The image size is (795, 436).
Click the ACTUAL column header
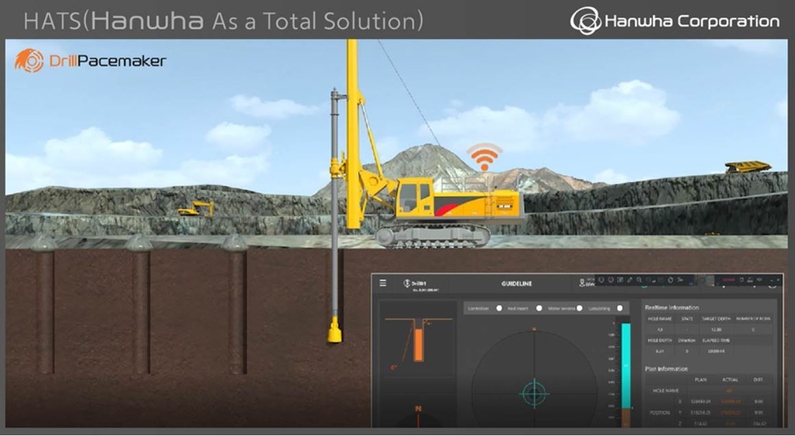point(730,380)
